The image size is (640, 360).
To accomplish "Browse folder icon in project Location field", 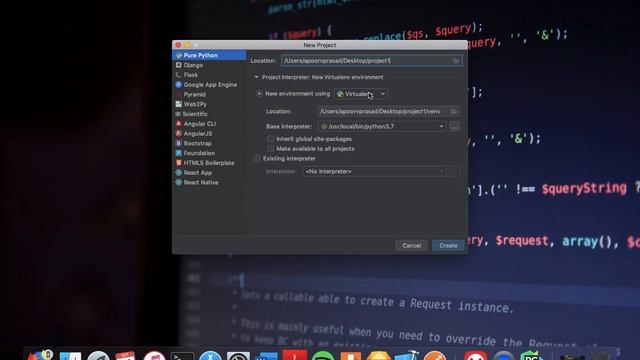I will [456, 61].
